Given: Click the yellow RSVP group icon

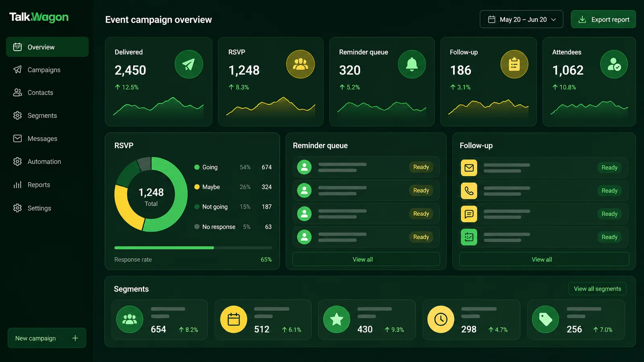Looking at the screenshot, I should (x=300, y=64).
